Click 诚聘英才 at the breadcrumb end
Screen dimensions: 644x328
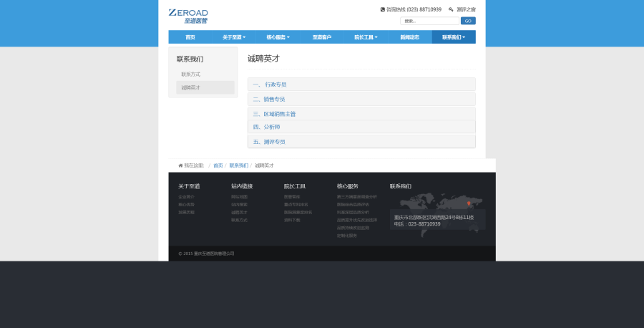click(x=264, y=165)
